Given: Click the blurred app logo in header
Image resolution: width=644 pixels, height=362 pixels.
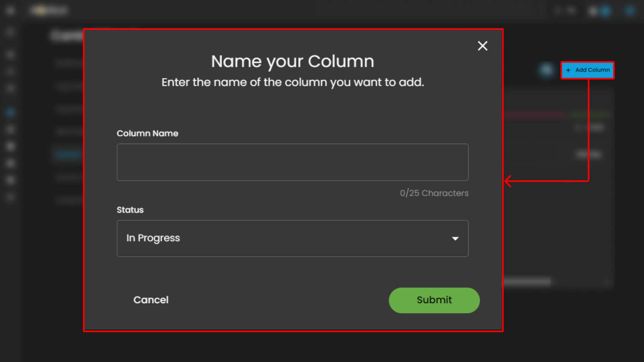Looking at the screenshot, I should pyautogui.click(x=50, y=11).
